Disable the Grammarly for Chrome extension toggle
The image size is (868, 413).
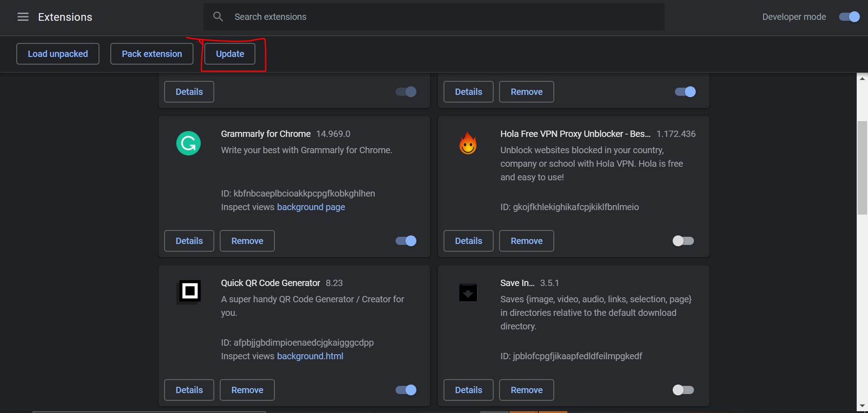(x=405, y=241)
